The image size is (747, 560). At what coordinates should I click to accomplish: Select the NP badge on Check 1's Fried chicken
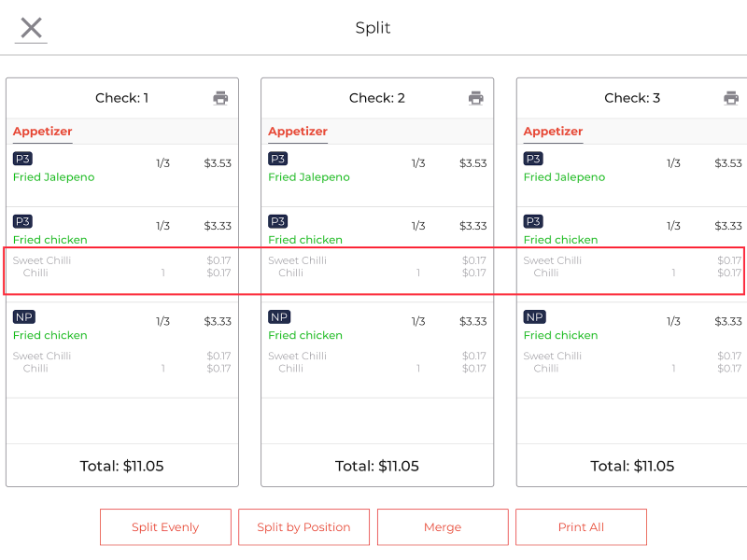point(23,316)
